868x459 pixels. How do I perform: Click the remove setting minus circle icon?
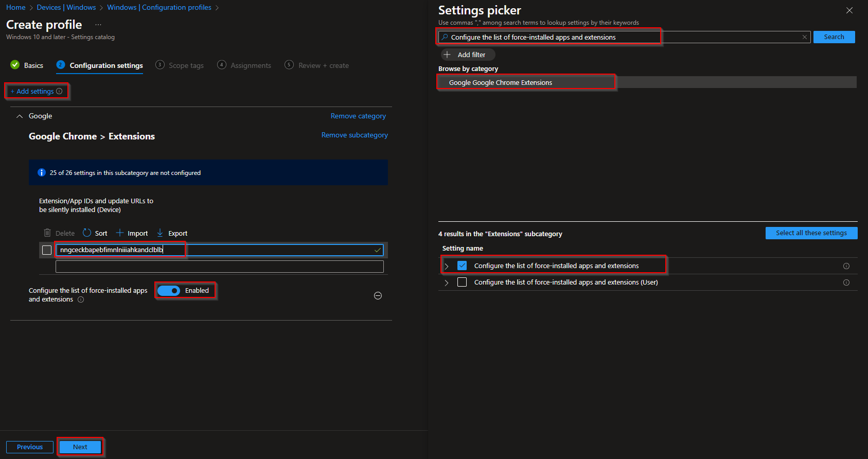pos(378,295)
